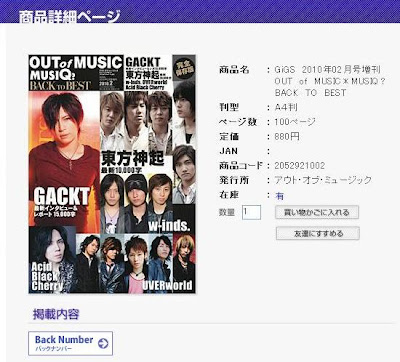Click the 掲載内容 section heading
The height and width of the screenshot is (362, 400).
point(56,314)
